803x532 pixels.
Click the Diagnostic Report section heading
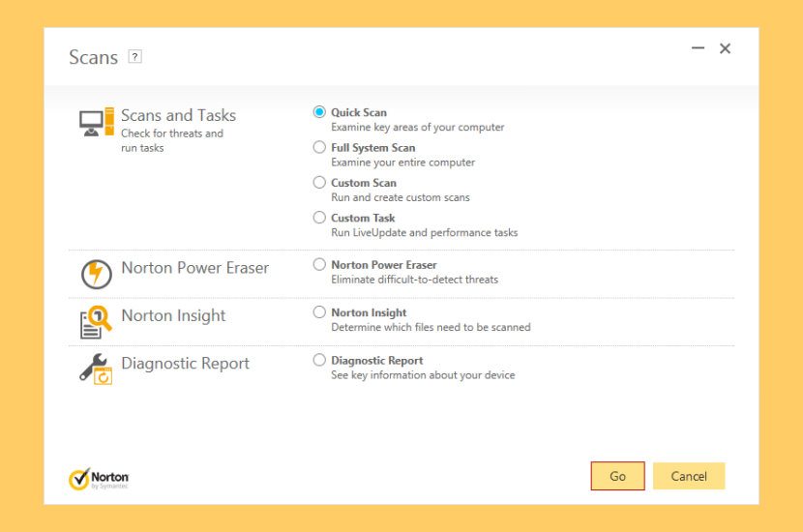pyautogui.click(x=185, y=364)
